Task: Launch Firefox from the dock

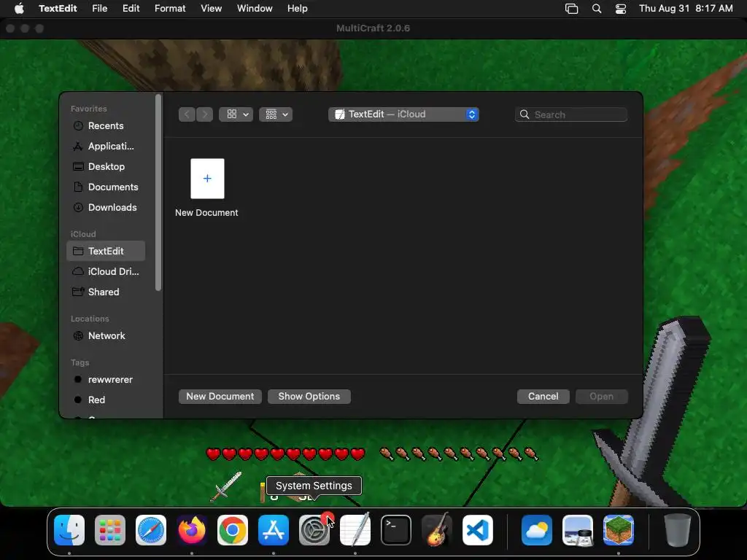Action: click(x=192, y=530)
